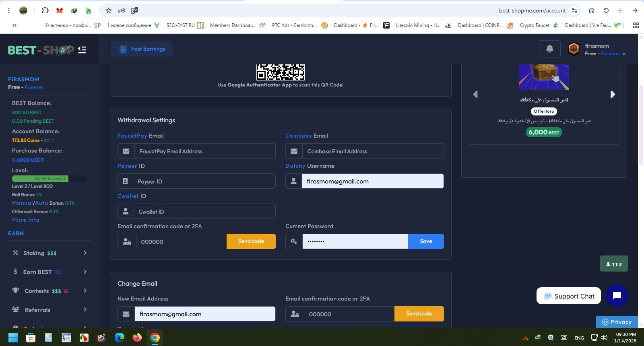Show the next offer with the right arrow

(x=613, y=94)
